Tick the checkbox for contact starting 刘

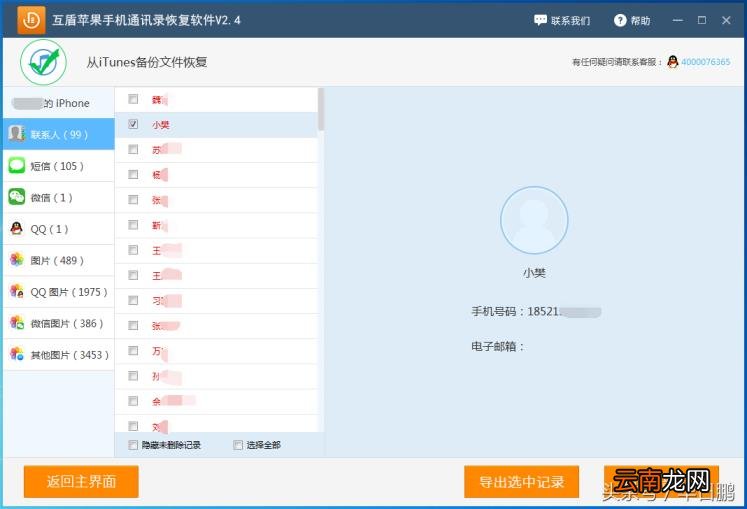point(133,426)
